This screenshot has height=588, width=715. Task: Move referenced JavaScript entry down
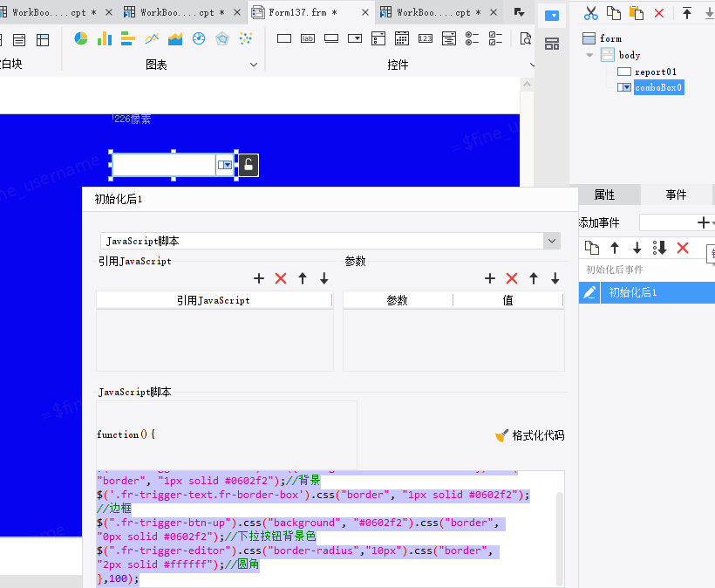[x=324, y=278]
